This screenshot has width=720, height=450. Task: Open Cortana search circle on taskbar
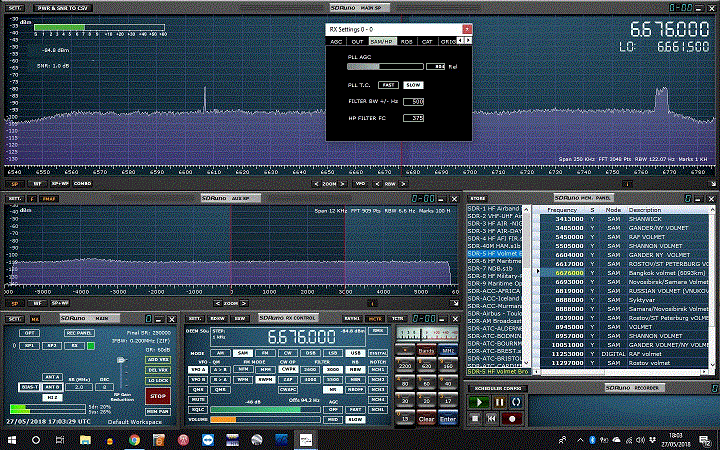pos(36,440)
